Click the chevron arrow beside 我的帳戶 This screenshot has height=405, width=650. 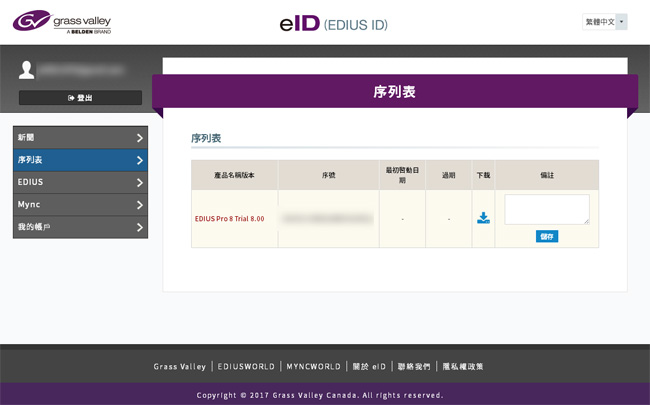(x=139, y=228)
